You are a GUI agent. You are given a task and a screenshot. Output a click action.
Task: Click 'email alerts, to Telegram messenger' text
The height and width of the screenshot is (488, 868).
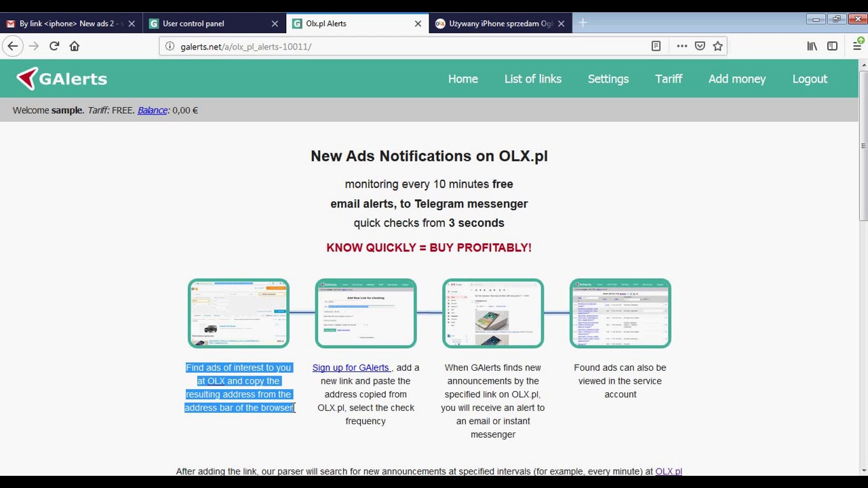(x=429, y=203)
